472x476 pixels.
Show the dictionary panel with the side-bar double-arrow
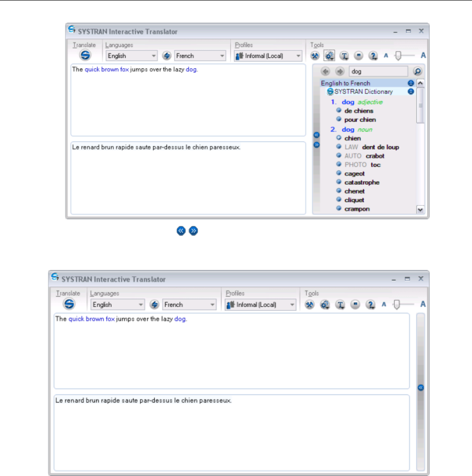(x=421, y=388)
